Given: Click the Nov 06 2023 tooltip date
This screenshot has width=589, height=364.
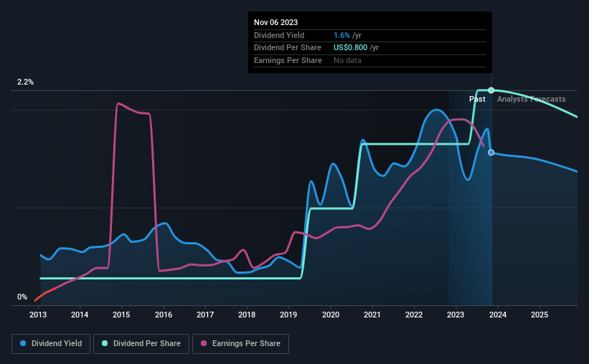Looking at the screenshot, I should click(x=275, y=22).
